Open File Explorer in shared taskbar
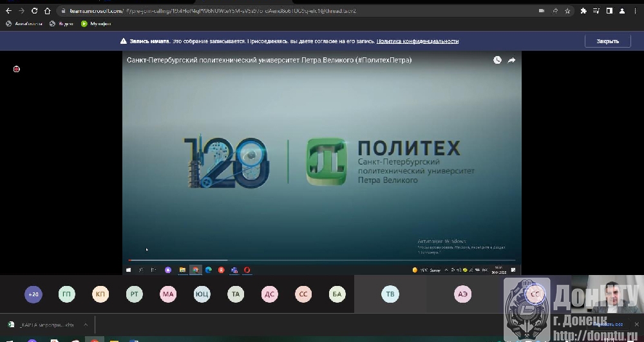 182,270
